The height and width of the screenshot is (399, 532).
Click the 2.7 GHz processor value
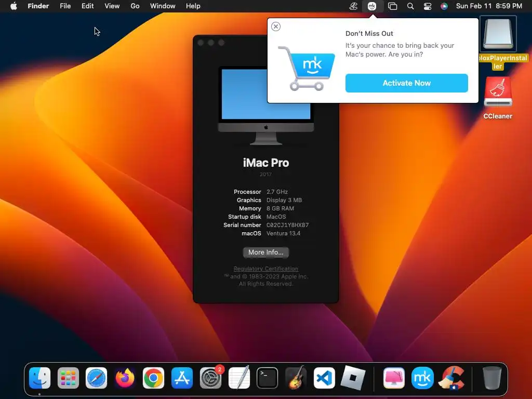tap(277, 192)
